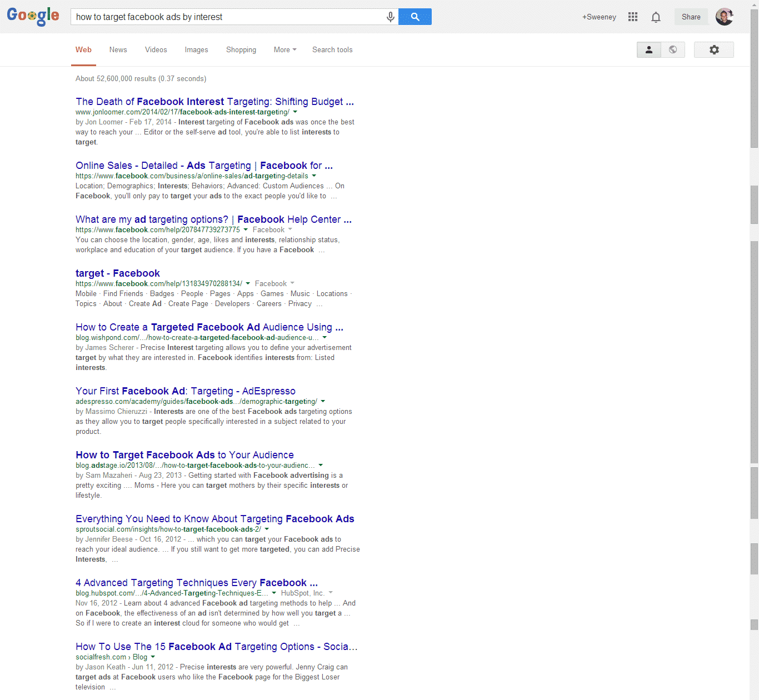The width and height of the screenshot is (759, 700).
Task: Switch to the News tab
Action: pos(118,49)
